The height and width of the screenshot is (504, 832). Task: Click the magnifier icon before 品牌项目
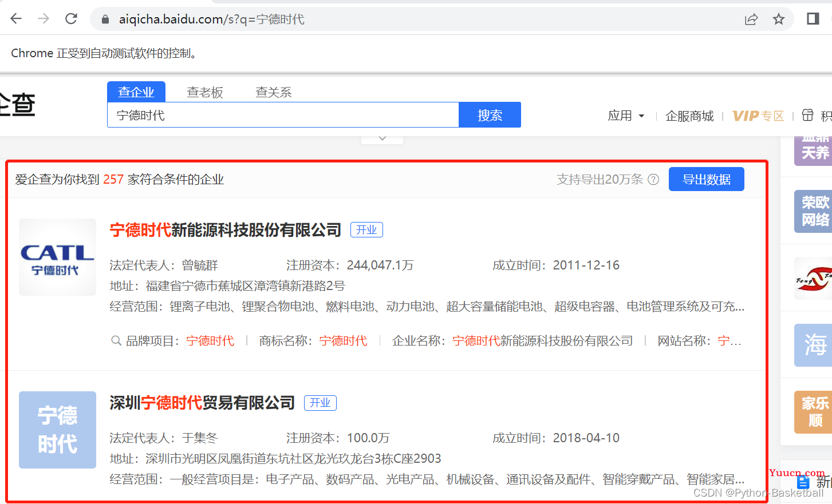click(116, 341)
